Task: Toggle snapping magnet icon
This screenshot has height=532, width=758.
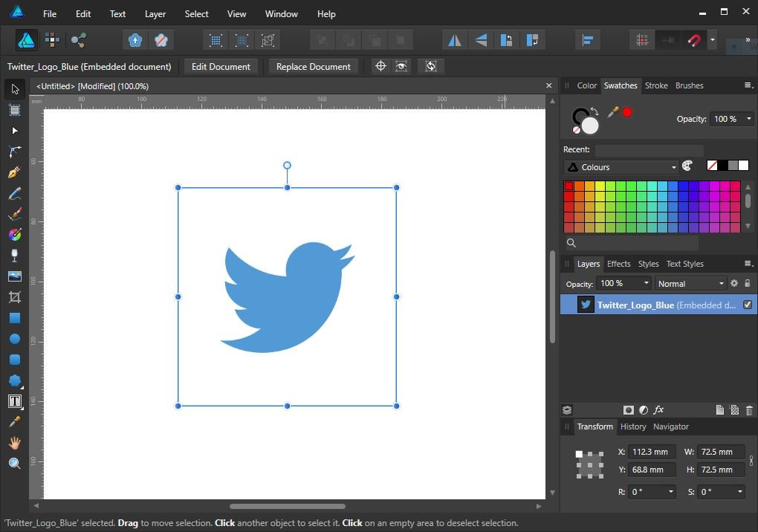Action: pos(694,40)
